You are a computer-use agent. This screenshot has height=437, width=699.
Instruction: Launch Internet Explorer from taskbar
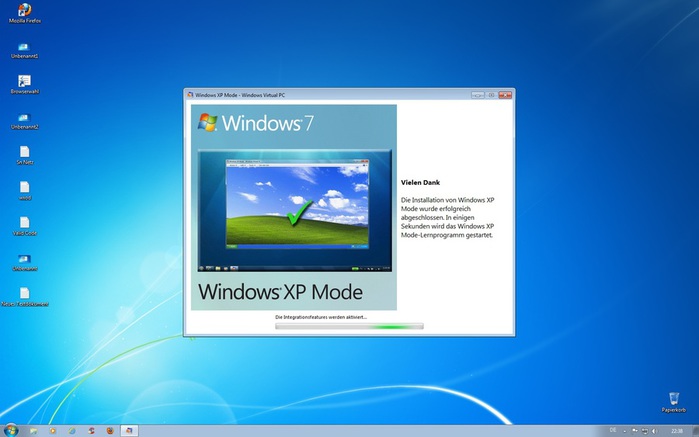click(x=72, y=431)
